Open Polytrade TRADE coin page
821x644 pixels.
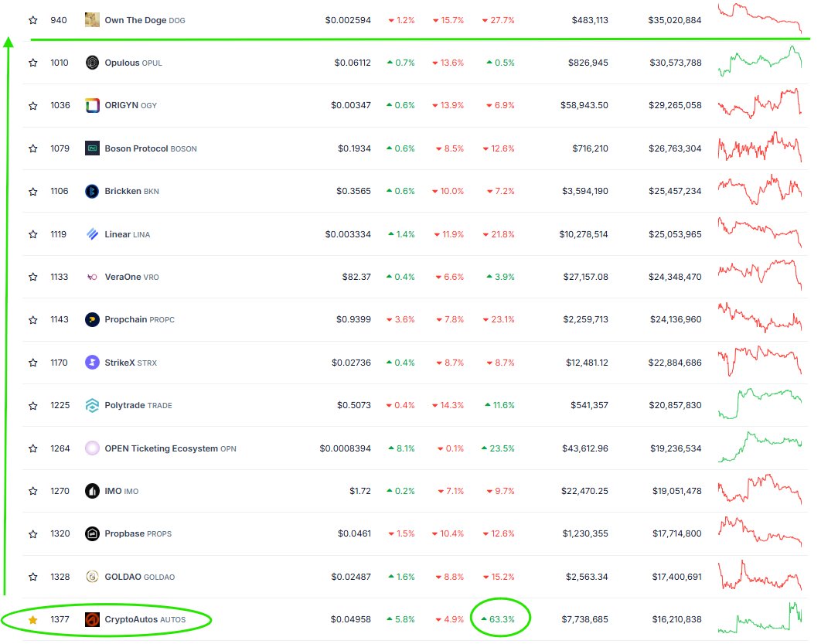coord(138,405)
